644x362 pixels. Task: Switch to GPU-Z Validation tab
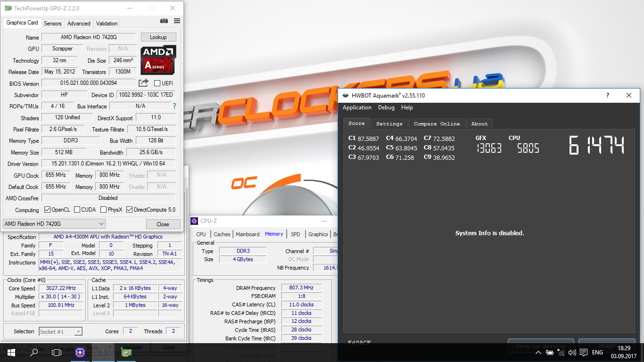pyautogui.click(x=107, y=23)
